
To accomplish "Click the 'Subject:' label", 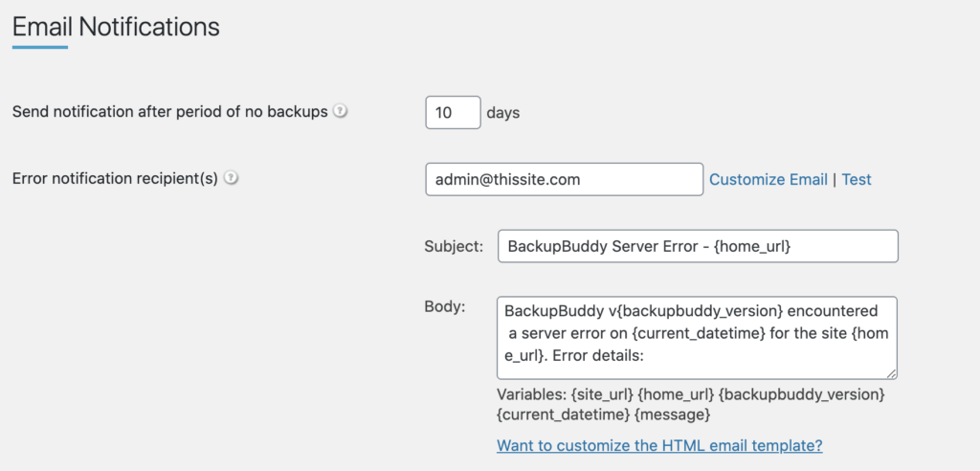I will point(455,246).
